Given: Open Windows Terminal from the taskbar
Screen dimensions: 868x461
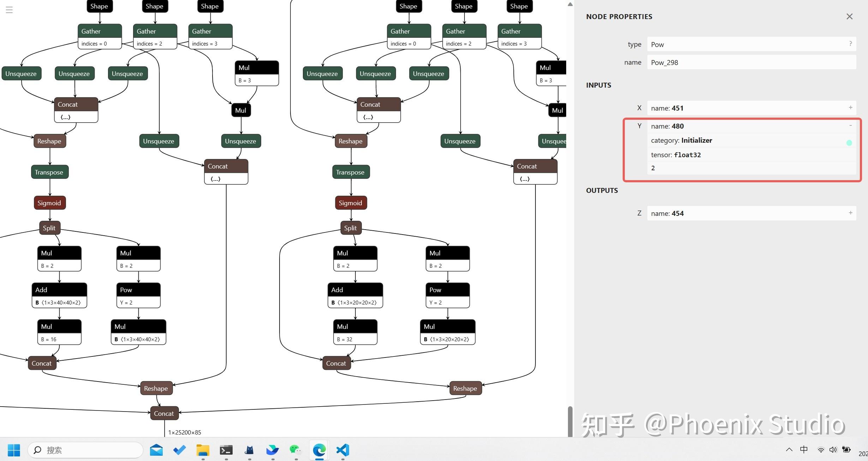Looking at the screenshot, I should [x=226, y=450].
